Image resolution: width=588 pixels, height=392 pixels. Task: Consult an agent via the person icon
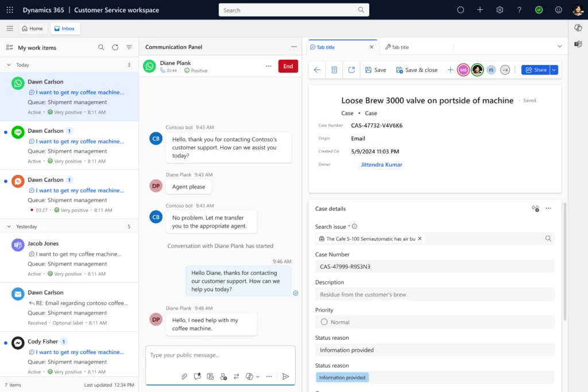tap(223, 376)
